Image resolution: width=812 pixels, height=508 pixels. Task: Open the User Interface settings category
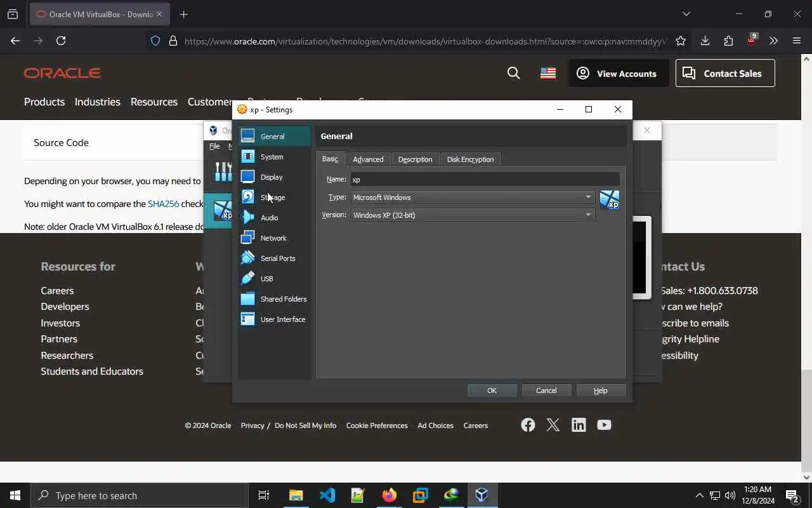point(274,319)
